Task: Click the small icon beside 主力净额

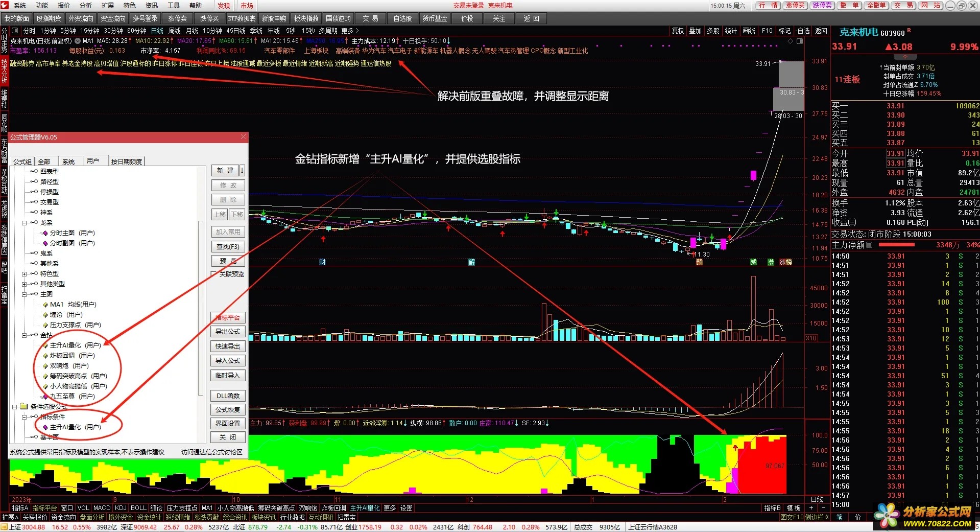Action: click(869, 245)
